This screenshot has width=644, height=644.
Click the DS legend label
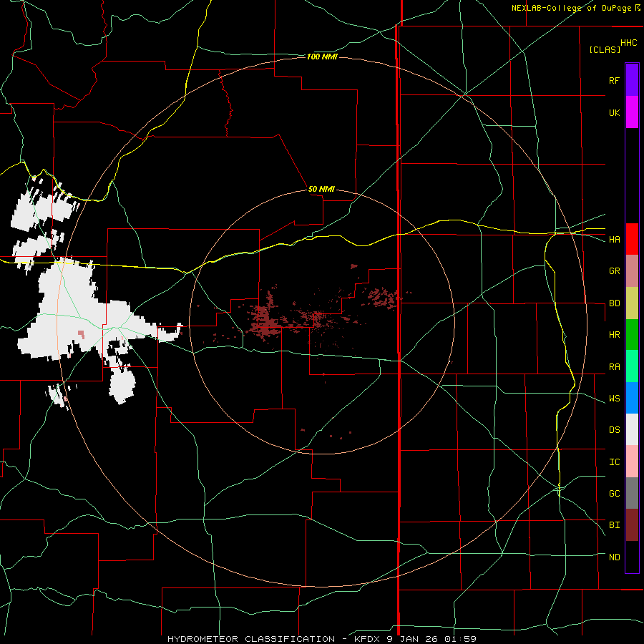(614, 430)
